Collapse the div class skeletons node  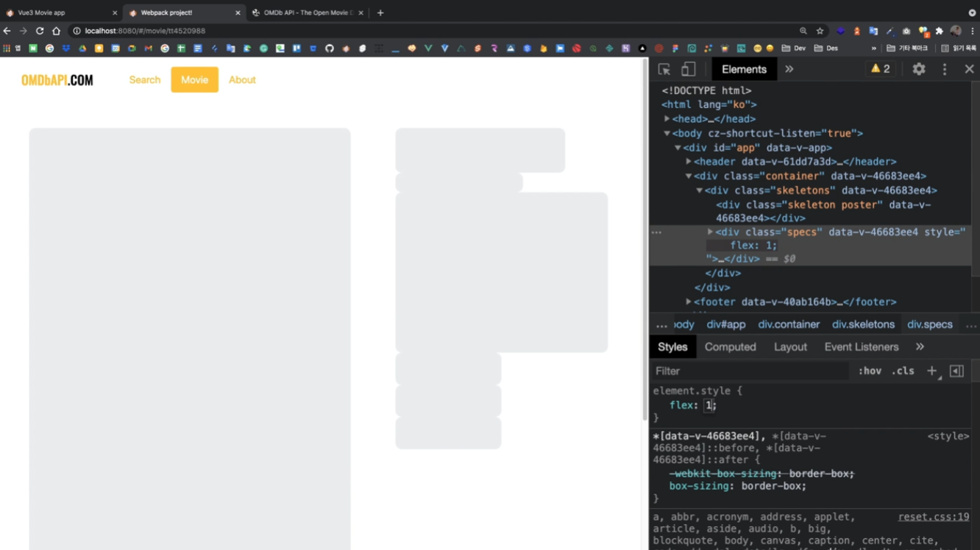[700, 190]
